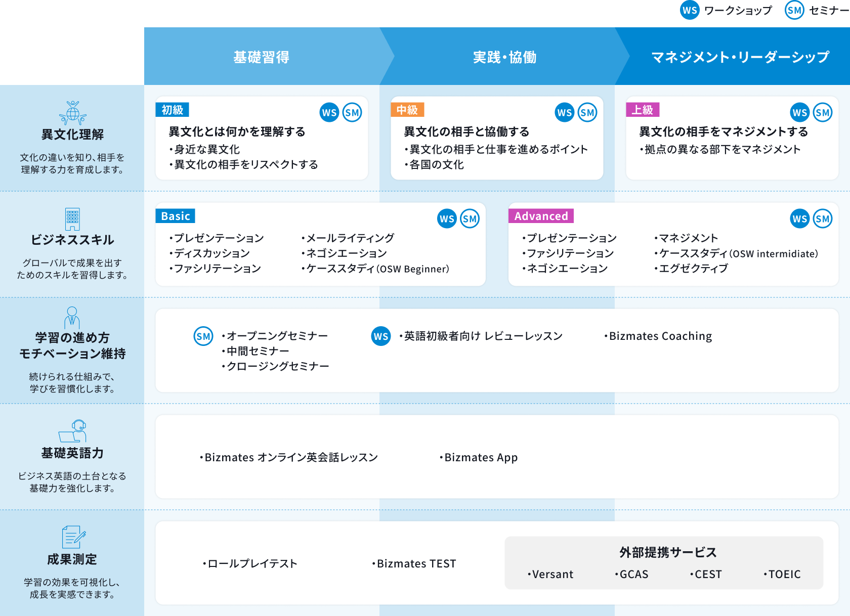The image size is (850, 616).
Task: Toggle the SM icon in the 上級 card
Action: [x=824, y=112]
